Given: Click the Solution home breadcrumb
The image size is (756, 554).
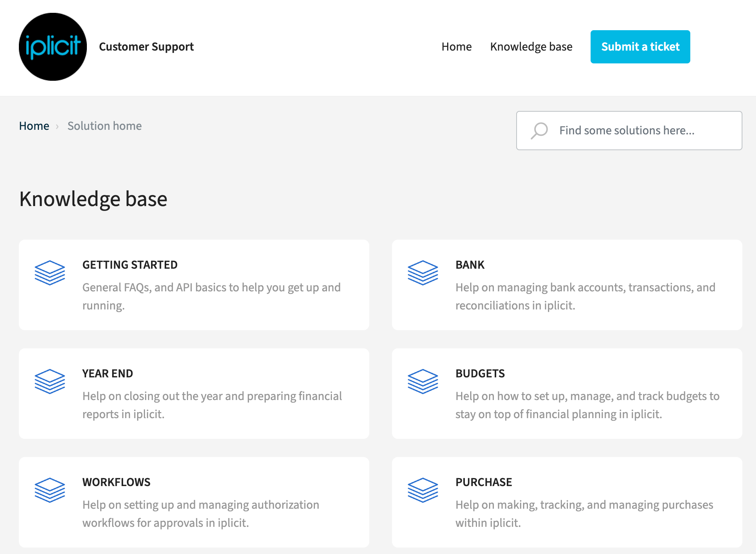Looking at the screenshot, I should (x=105, y=126).
